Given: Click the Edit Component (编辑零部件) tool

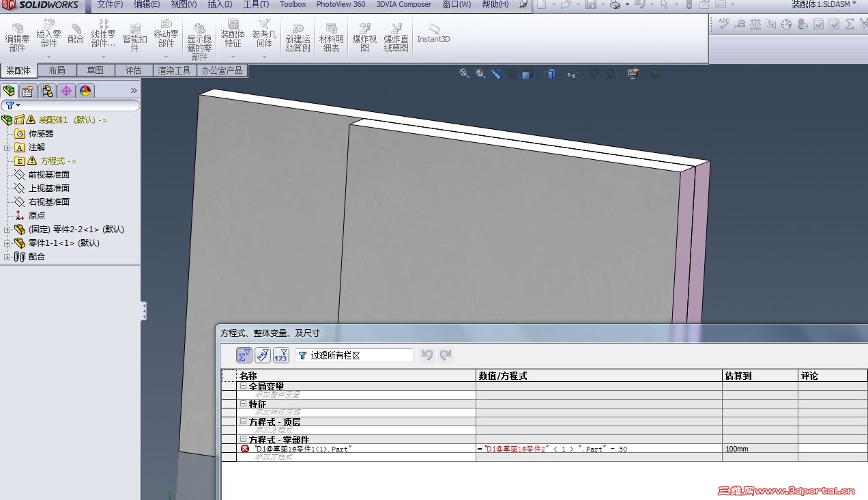Looking at the screenshot, I should coord(17,38).
